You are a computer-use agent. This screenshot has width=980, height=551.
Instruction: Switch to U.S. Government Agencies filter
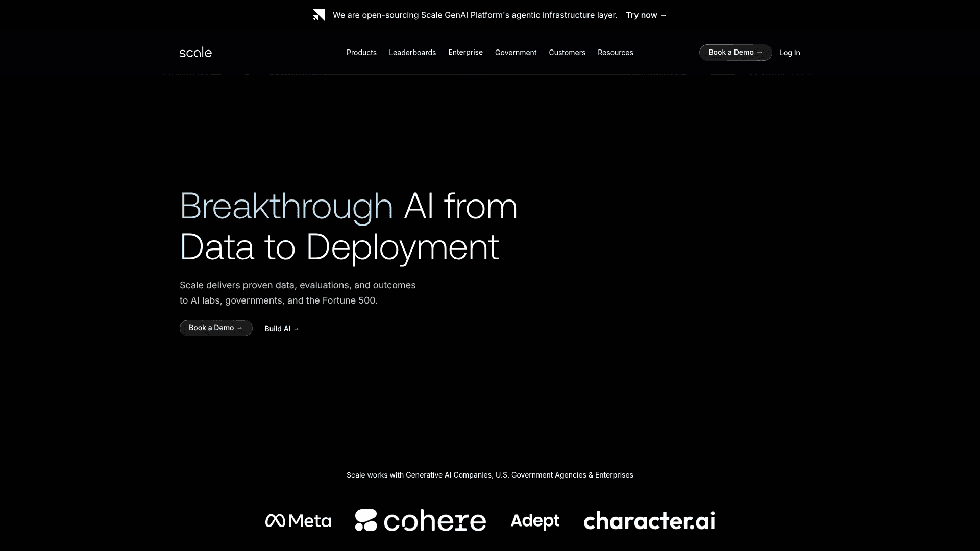click(541, 475)
